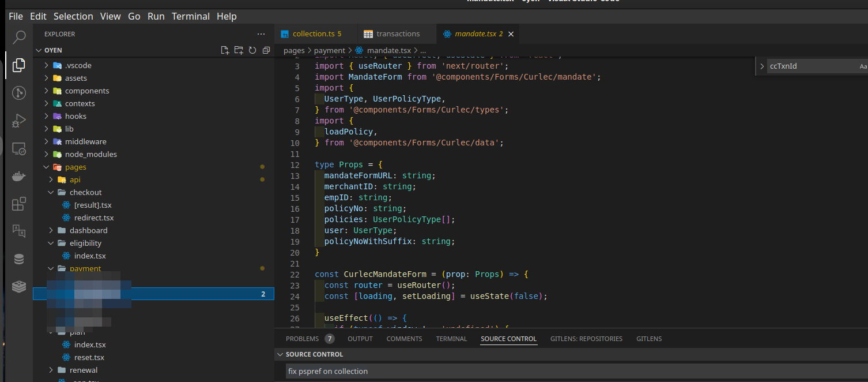
Task: Open the Terminal menu in menu bar
Action: (x=190, y=16)
